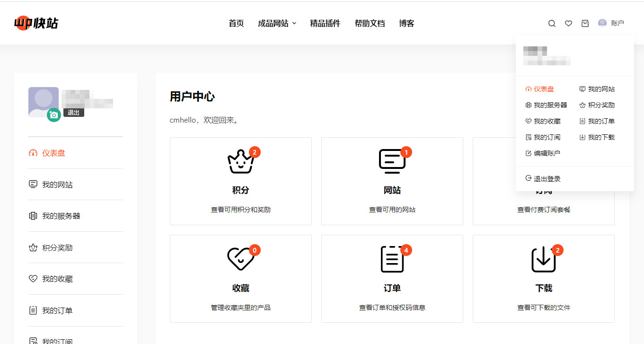Expand the 成品网站 dropdown menu
Screen dimensions: 644x344
click(277, 23)
